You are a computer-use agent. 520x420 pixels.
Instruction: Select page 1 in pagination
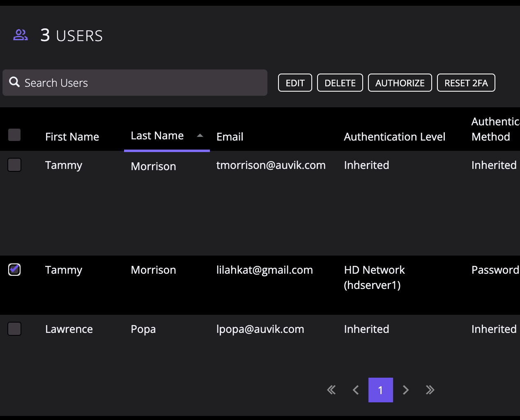tap(381, 390)
